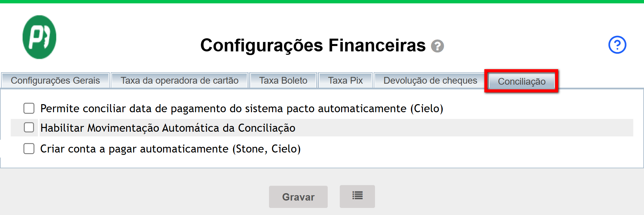
Task: Open Devolução de cheques tab
Action: click(430, 81)
